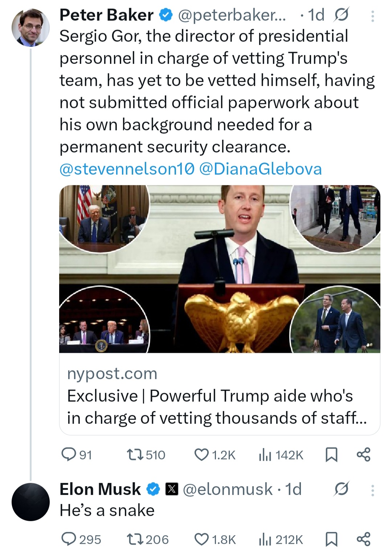Like Elon Musk's reply
The image size is (392, 556).
pyautogui.click(x=202, y=539)
